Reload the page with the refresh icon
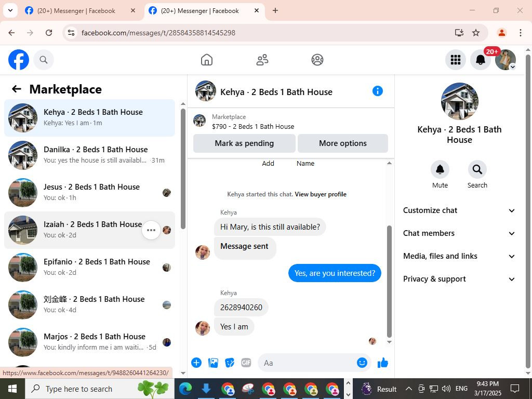The height and width of the screenshot is (399, 532). coord(49,33)
